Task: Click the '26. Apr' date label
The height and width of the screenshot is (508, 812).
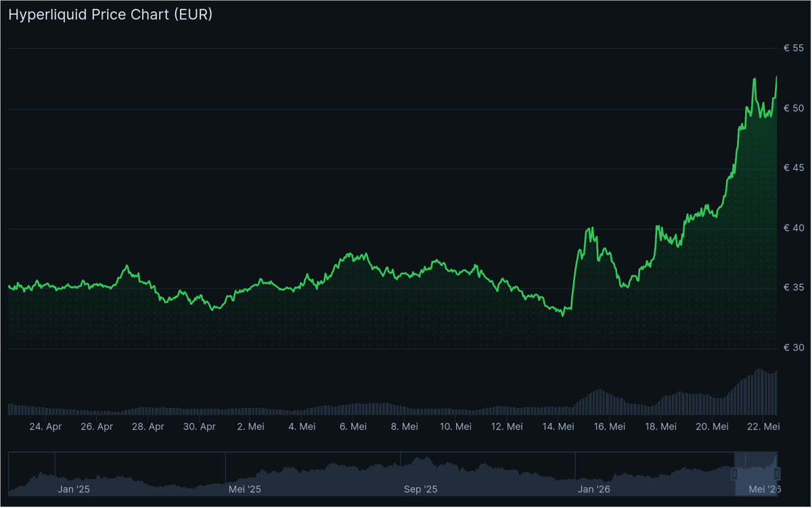Action: pos(97,427)
